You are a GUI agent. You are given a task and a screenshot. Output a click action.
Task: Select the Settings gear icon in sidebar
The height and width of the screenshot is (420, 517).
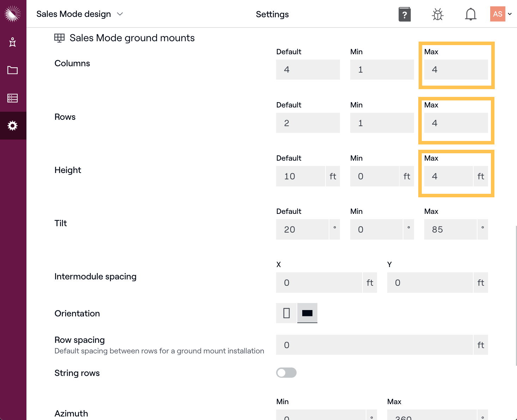(x=13, y=126)
